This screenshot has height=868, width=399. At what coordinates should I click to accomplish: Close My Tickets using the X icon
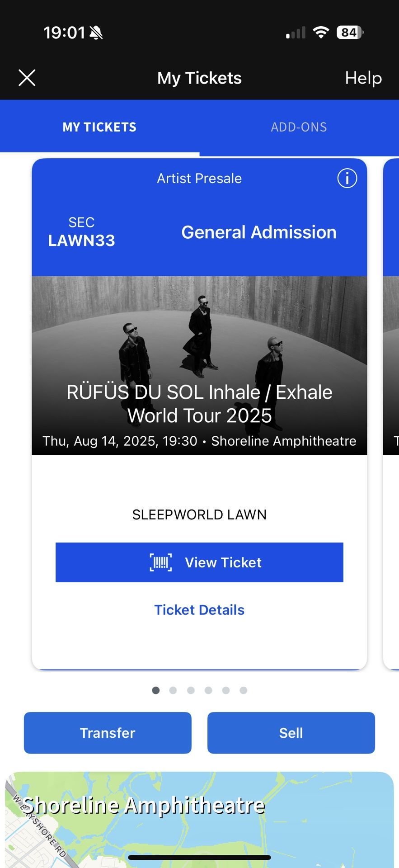(27, 78)
